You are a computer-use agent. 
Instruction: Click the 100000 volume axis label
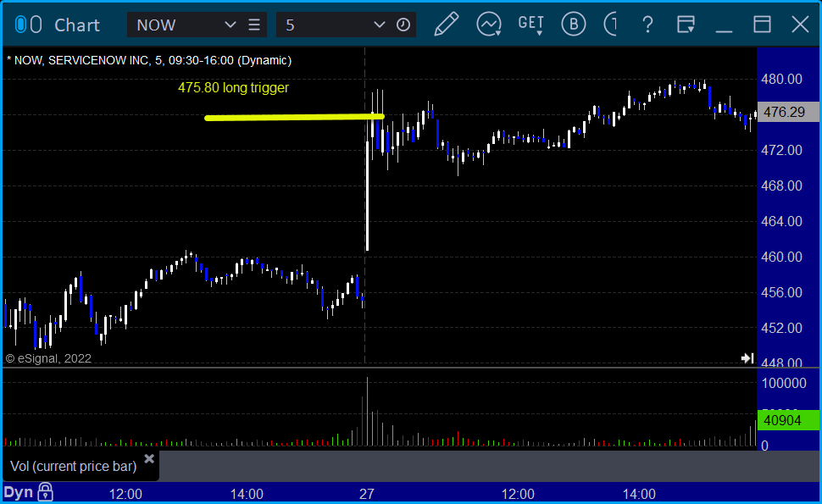(x=784, y=383)
